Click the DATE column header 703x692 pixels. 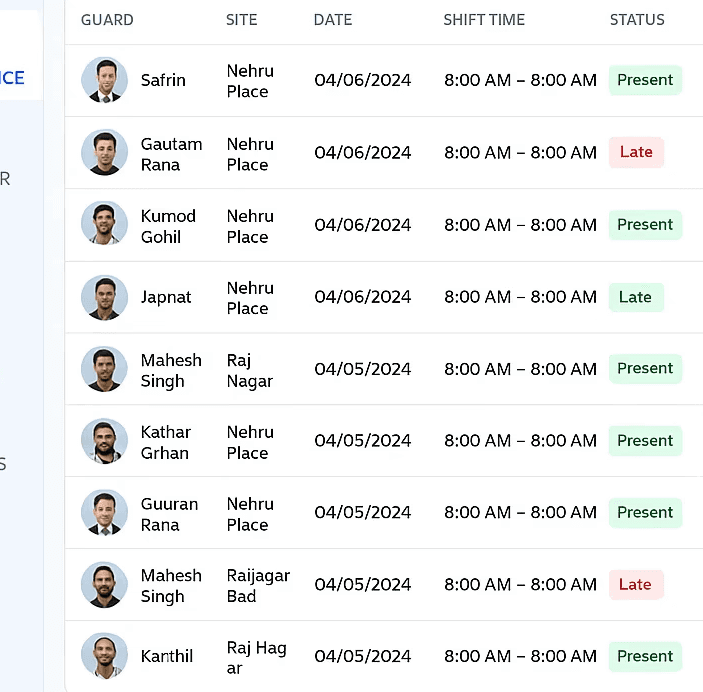point(333,20)
